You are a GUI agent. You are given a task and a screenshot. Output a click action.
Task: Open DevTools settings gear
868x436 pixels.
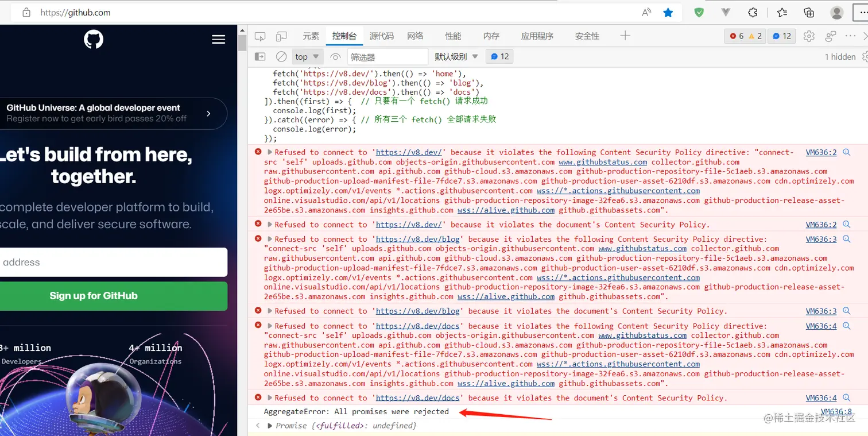coord(809,36)
